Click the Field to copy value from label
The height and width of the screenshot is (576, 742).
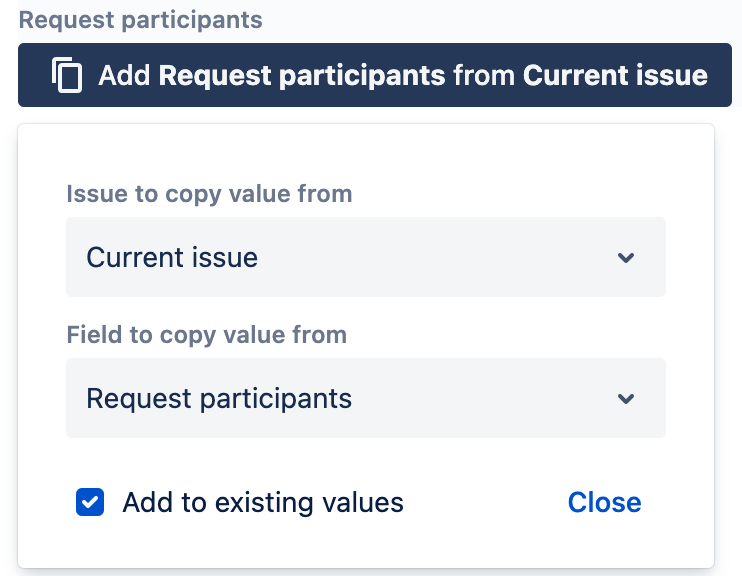click(206, 335)
